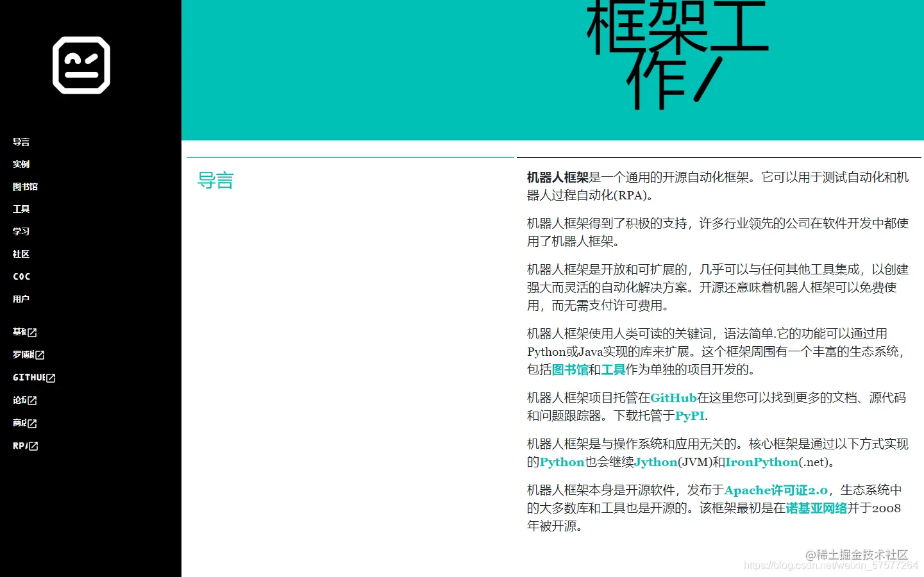
Task: Select 用户 in the left navigation
Action: 21,299
